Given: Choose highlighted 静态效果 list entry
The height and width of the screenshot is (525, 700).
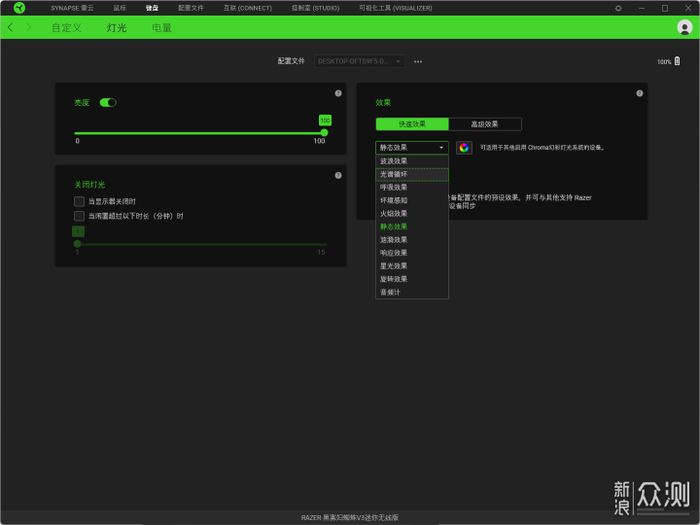Looking at the screenshot, I should coord(412,226).
